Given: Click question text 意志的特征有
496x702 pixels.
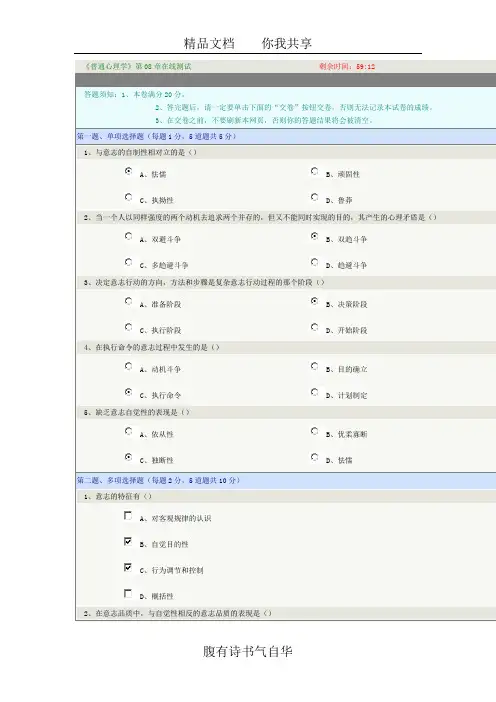Looking at the screenshot, I should pyautogui.click(x=118, y=497).
